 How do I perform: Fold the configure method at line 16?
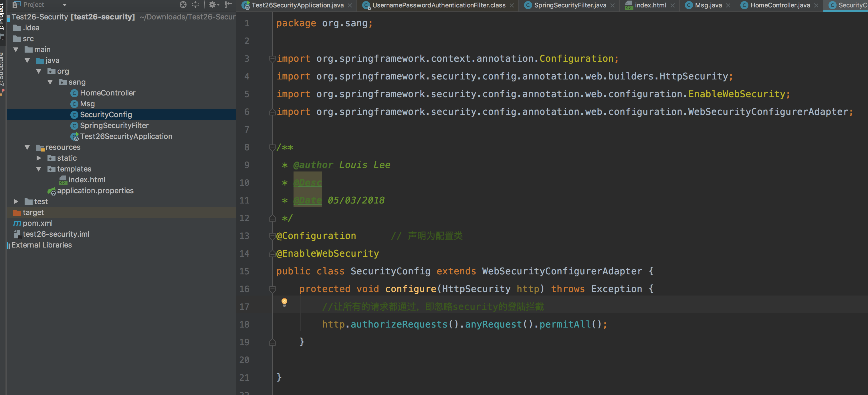273,289
